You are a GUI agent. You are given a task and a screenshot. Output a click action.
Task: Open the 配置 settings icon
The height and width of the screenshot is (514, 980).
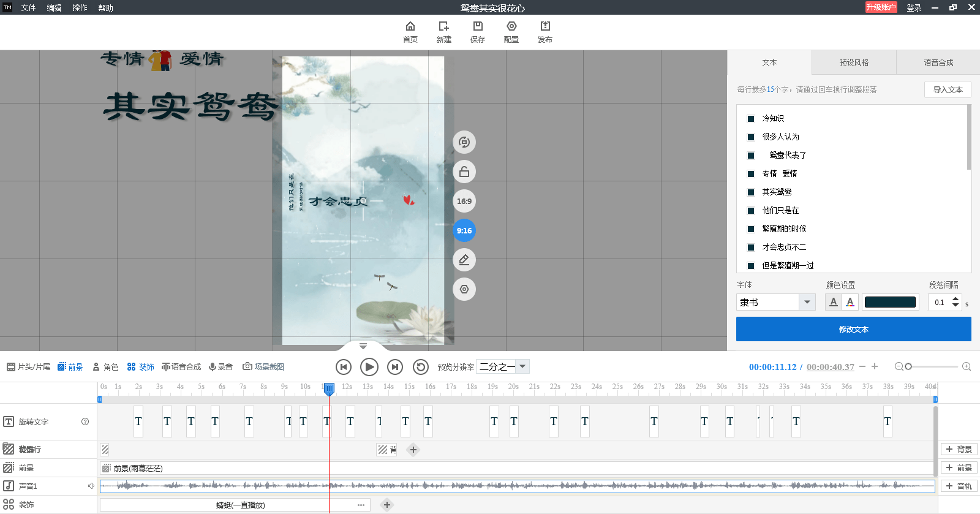pyautogui.click(x=511, y=26)
